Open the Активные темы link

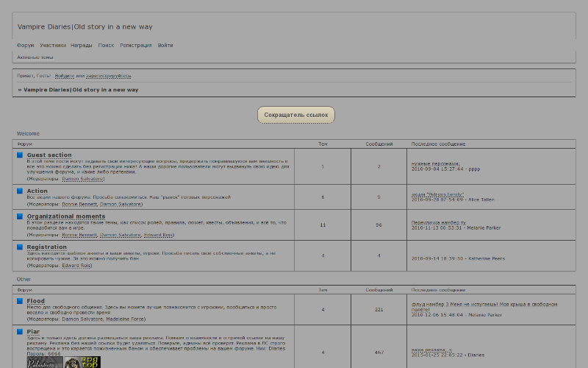pos(35,57)
